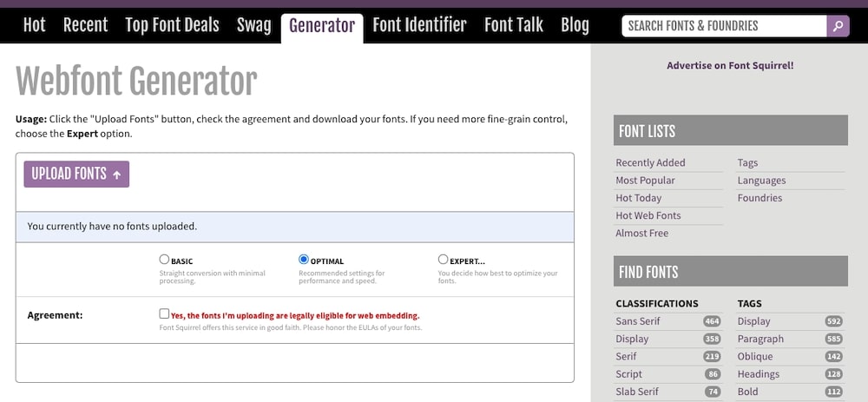Go to the Recent fonts page

point(85,25)
